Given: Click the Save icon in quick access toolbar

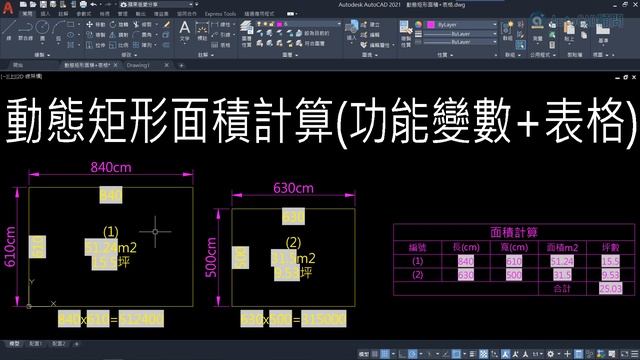Looking at the screenshot, I should click(43, 4).
